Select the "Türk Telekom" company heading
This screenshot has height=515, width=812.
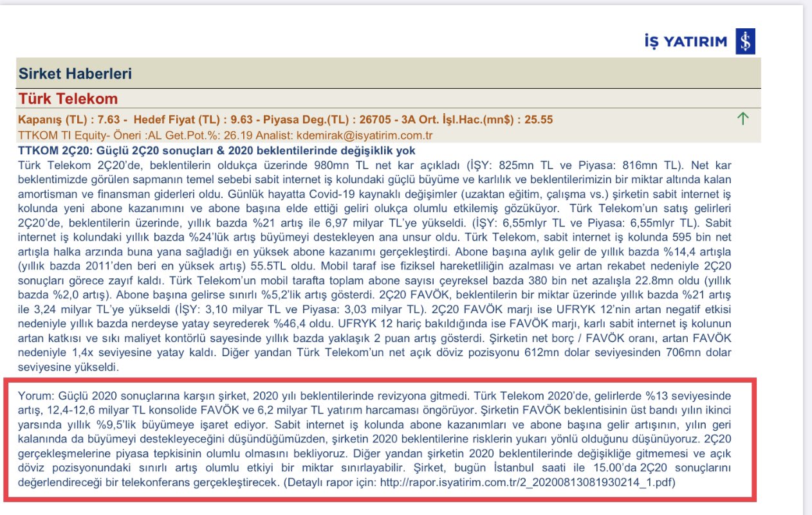68,98
